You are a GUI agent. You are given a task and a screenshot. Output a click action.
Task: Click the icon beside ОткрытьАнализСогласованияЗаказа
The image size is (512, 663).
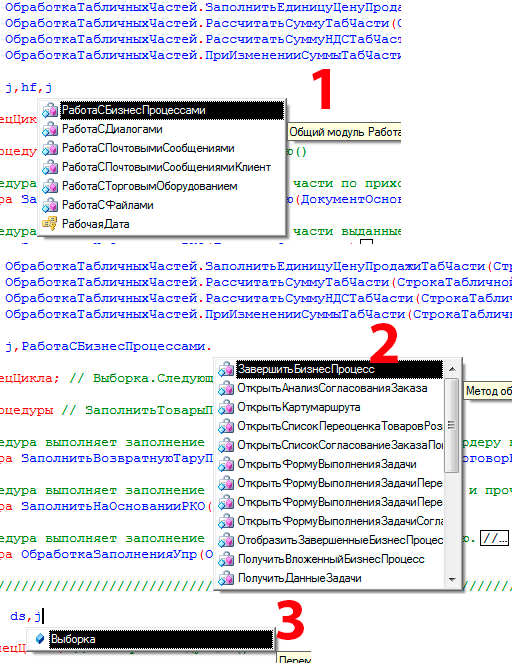[226, 388]
